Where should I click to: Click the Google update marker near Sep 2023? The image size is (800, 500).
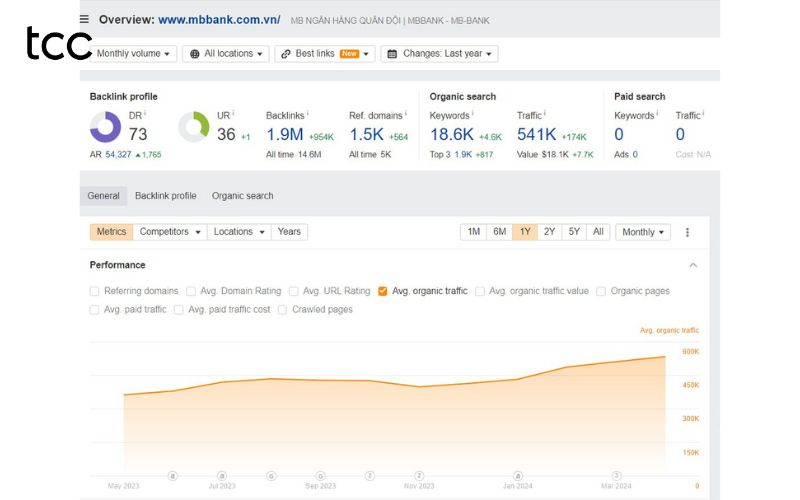(x=320, y=476)
